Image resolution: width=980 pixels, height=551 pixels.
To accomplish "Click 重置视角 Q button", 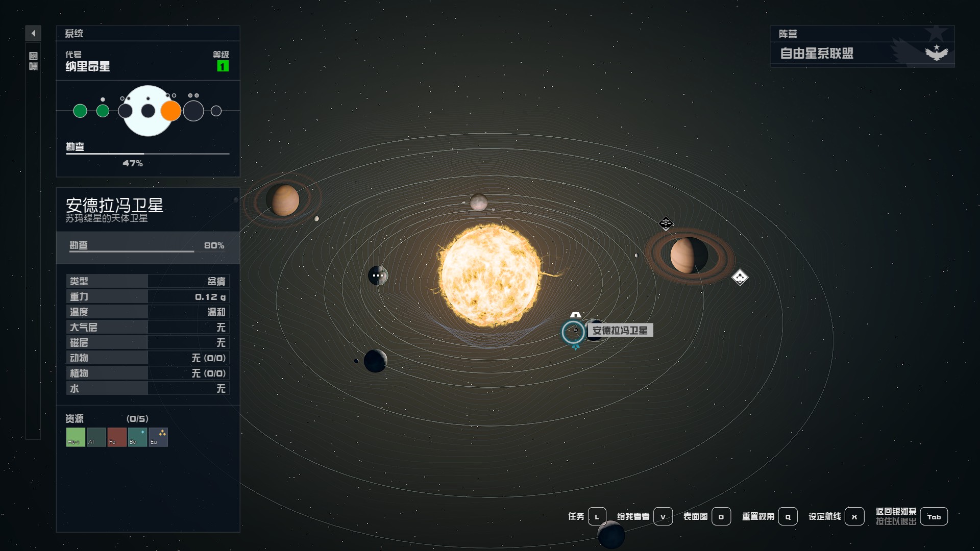I will coord(788,516).
